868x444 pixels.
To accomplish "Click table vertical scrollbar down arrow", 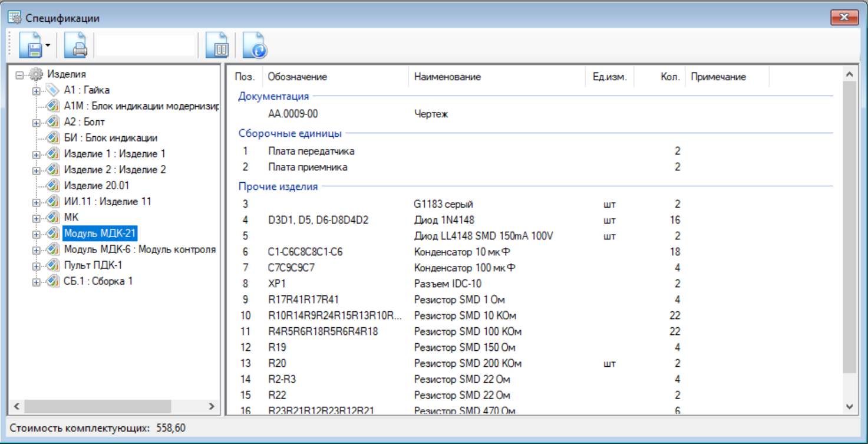I will pos(849,406).
